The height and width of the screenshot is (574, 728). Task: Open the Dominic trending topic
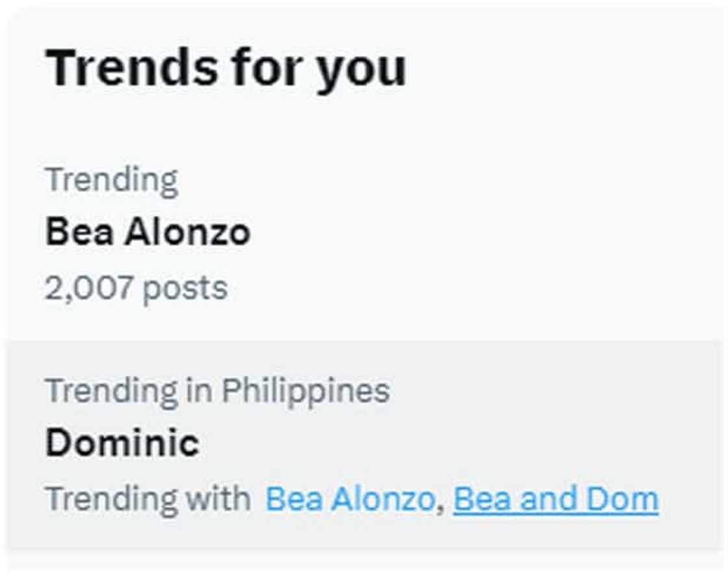(x=122, y=443)
